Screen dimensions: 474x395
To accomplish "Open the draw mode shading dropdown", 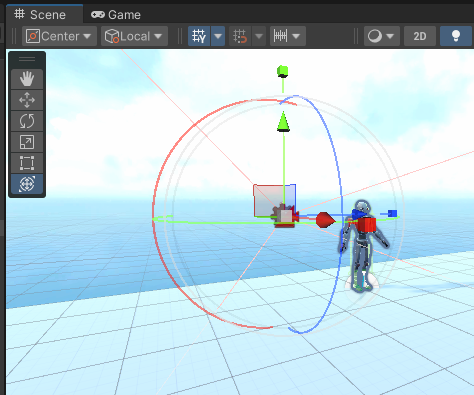I will click(382, 36).
